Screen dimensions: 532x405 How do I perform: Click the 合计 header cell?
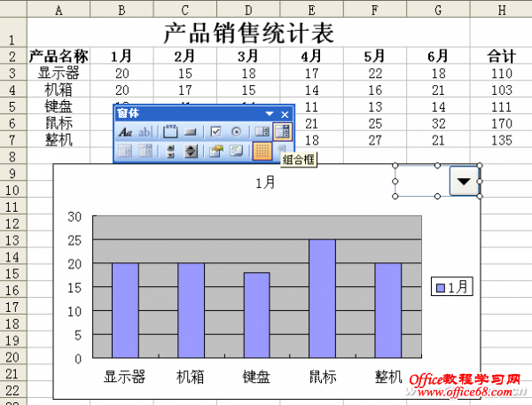click(x=501, y=57)
